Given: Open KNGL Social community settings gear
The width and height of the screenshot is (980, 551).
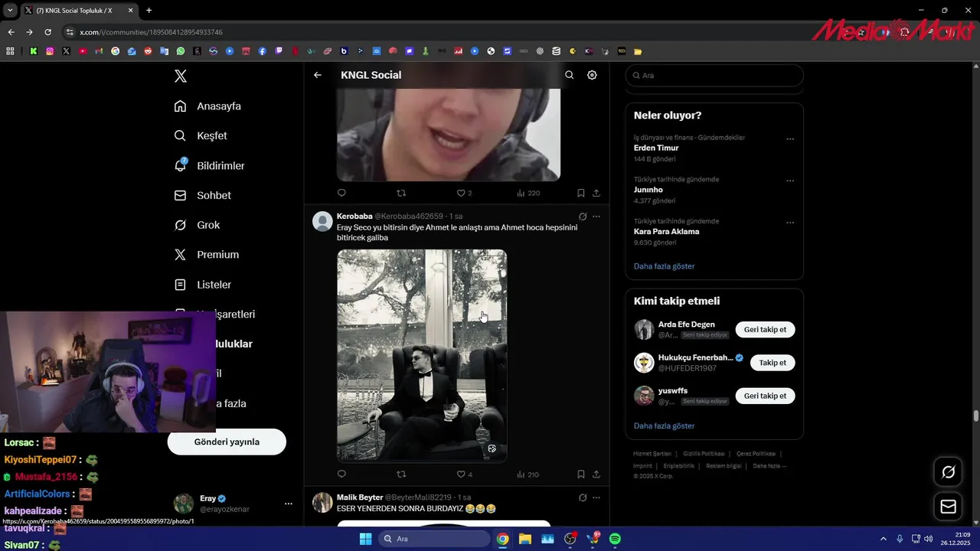Looking at the screenshot, I should coord(592,75).
